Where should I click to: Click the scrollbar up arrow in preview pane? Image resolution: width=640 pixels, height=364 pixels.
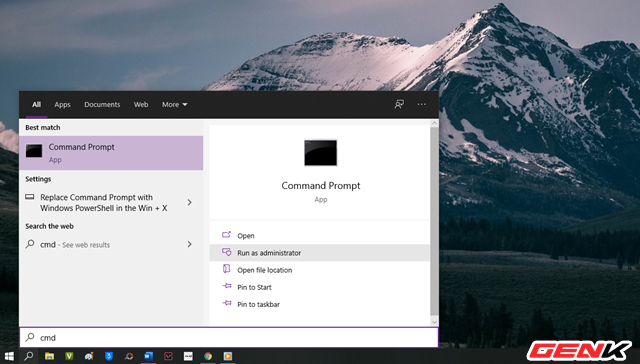pyautogui.click(x=434, y=123)
